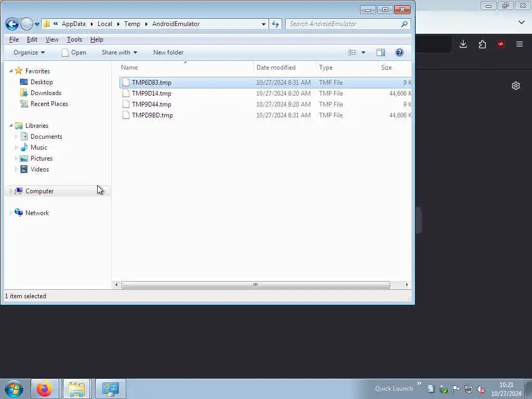Open Desktop in Favorites

(42, 82)
